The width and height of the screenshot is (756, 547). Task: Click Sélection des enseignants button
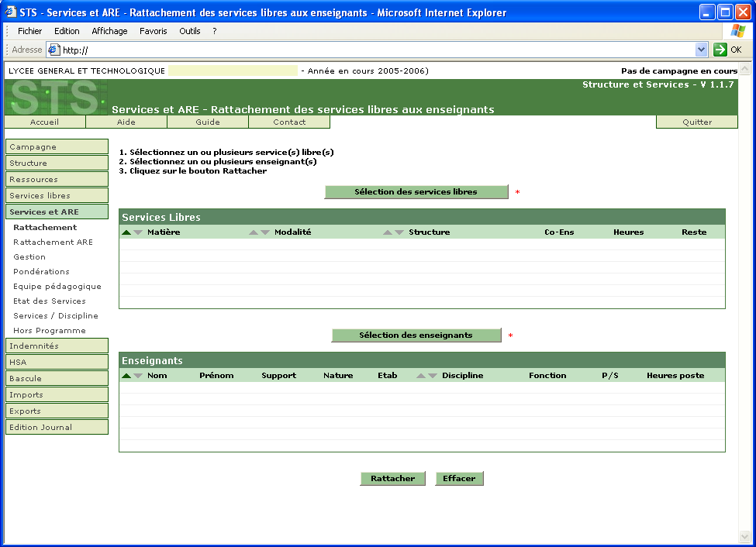(x=416, y=335)
